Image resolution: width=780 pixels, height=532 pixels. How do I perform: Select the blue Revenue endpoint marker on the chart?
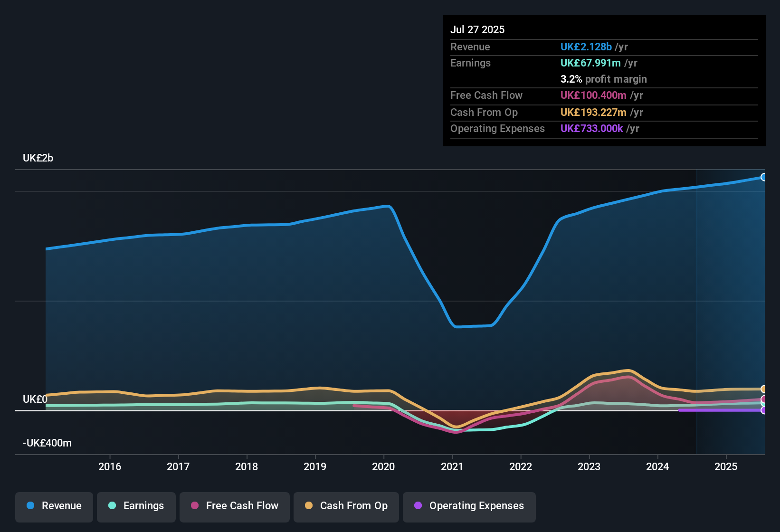click(x=764, y=177)
